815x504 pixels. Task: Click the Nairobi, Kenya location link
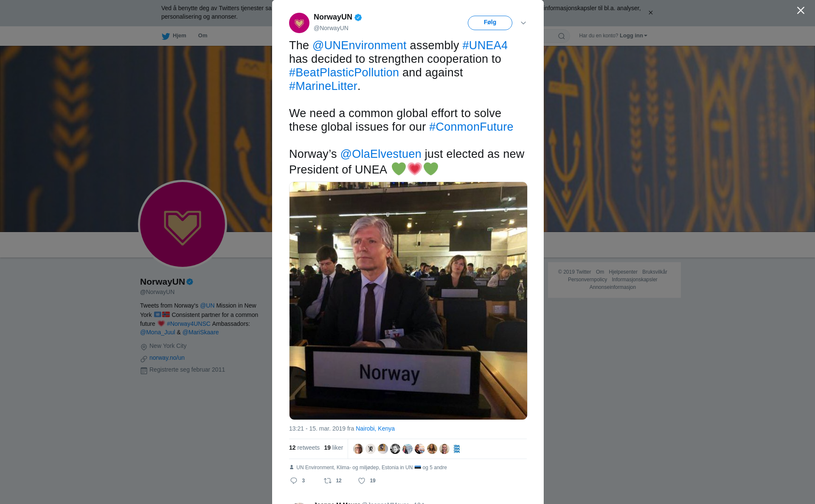point(375,428)
